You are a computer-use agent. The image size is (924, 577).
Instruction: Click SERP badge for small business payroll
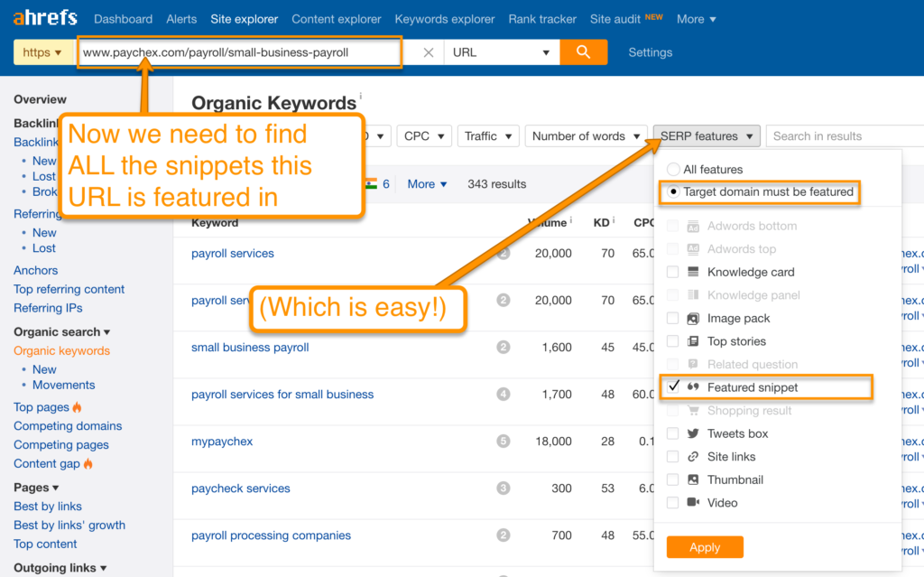503,347
